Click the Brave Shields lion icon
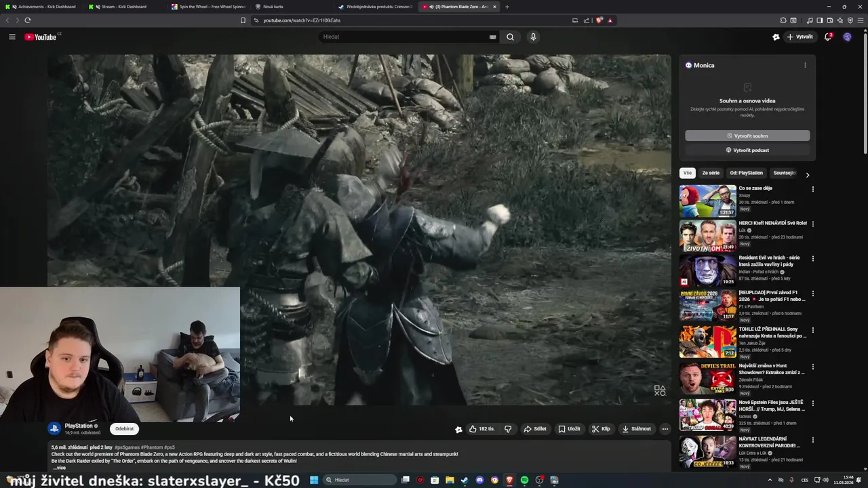This screenshot has width=868, height=488. (599, 20)
